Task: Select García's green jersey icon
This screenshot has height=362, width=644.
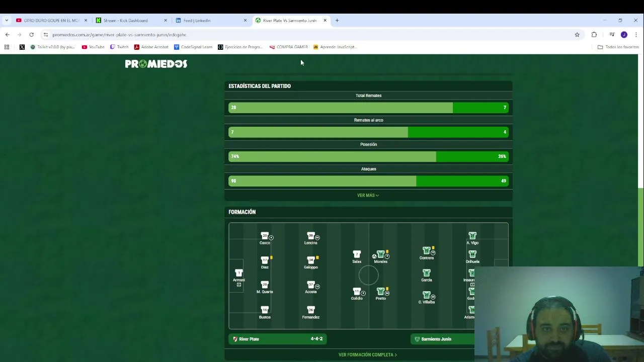Action: coord(427,273)
